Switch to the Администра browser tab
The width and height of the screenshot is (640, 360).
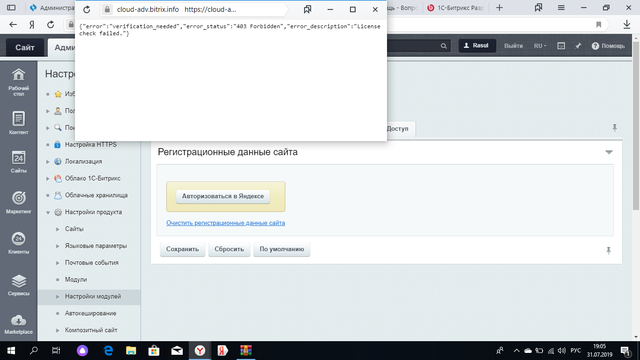51,8
